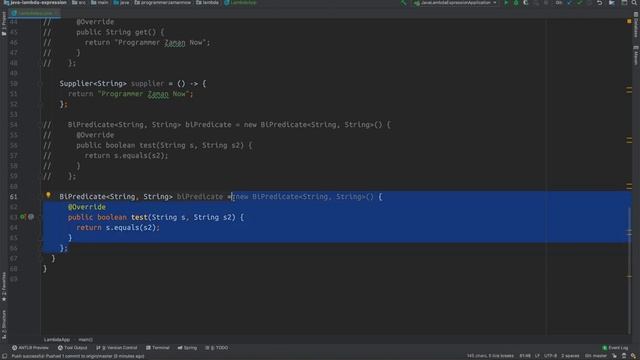Click the Debug bug icon in the toolbar

pyautogui.click(x=516, y=3)
